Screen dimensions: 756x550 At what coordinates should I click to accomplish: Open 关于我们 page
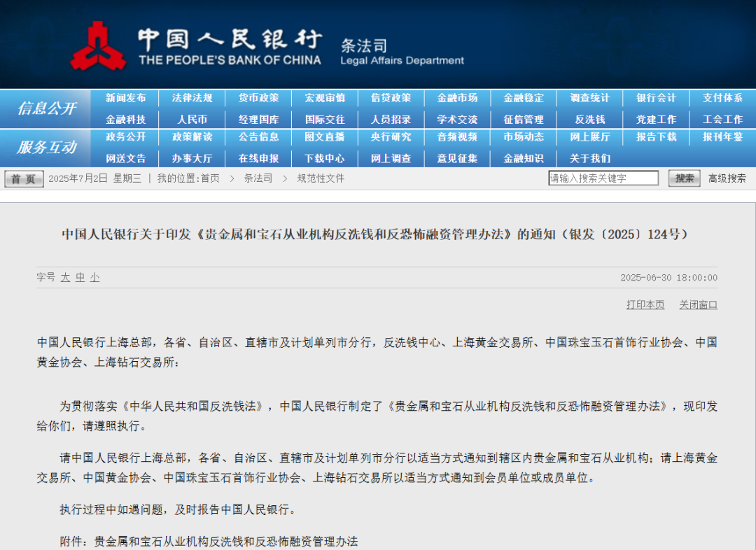(589, 158)
